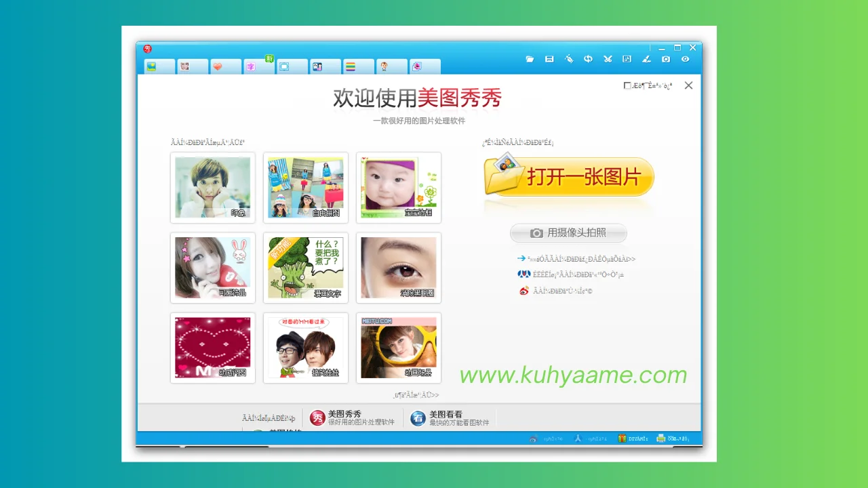This screenshot has height=488, width=868.
Task: Open the 搞笑娃娃 funny doll couple thumbnail
Action: tap(306, 348)
